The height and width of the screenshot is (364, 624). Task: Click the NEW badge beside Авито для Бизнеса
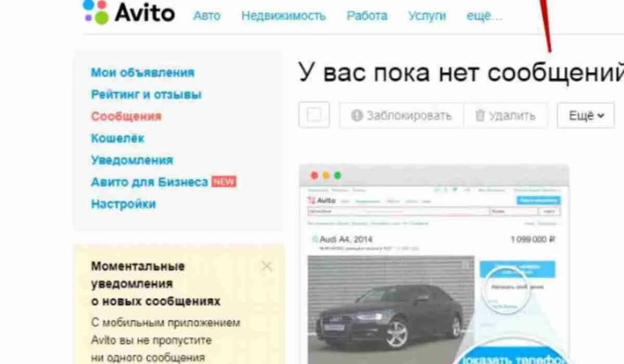pyautogui.click(x=224, y=182)
